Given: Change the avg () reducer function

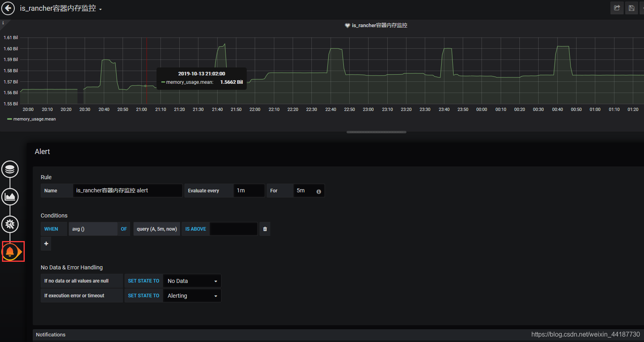Looking at the screenshot, I should [93, 229].
